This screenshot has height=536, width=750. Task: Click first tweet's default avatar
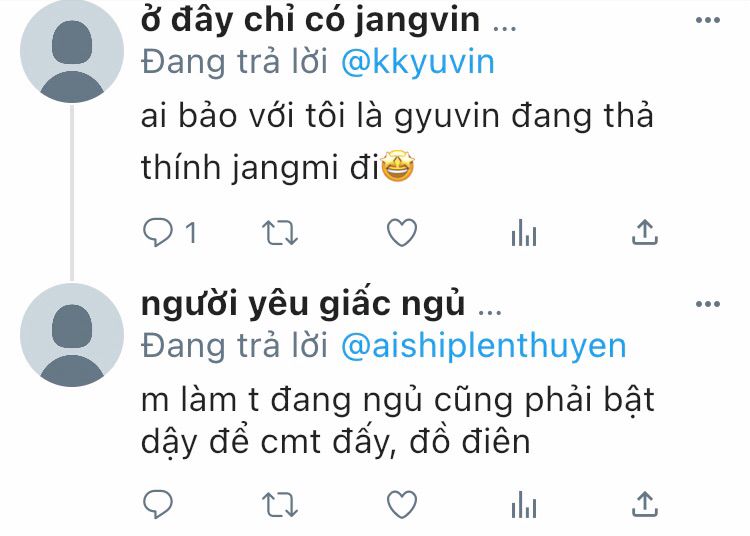click(x=72, y=51)
